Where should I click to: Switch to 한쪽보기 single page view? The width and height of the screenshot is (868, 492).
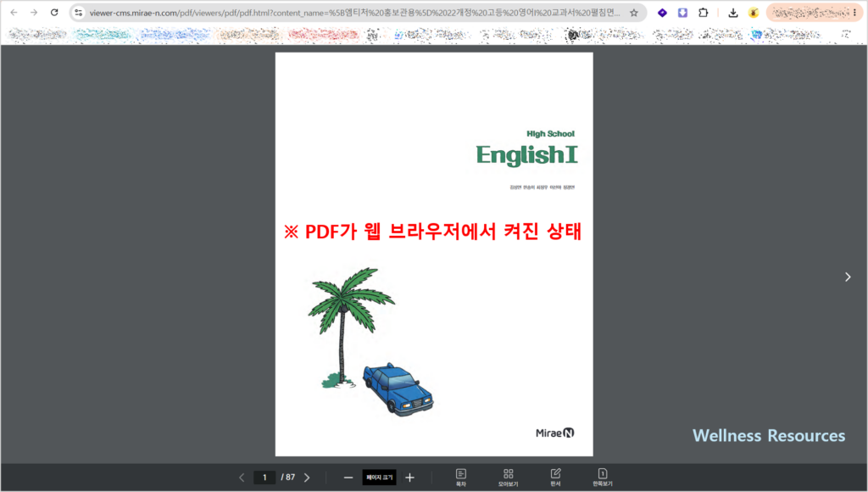click(x=603, y=477)
